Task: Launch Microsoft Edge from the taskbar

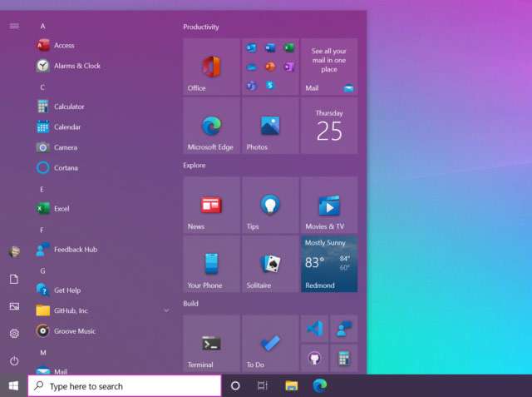Action: (319, 385)
